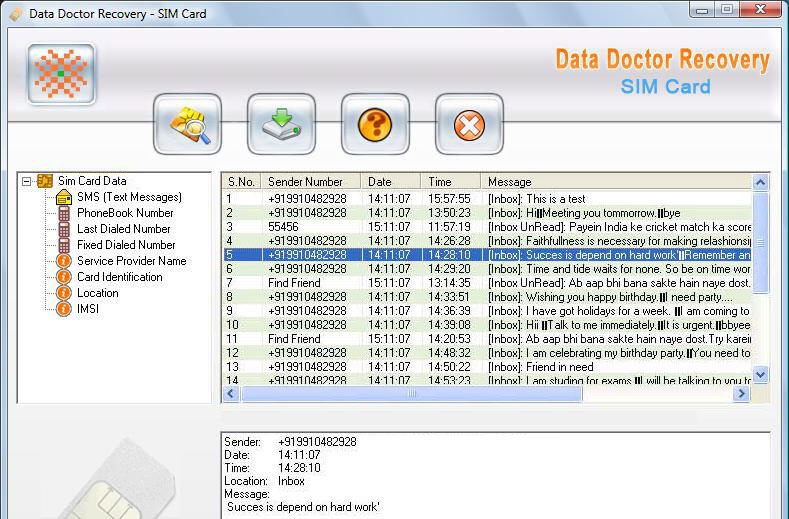Click message body 'Succes is depend on hard work'
Screen dimensions: 789x519
(303, 507)
